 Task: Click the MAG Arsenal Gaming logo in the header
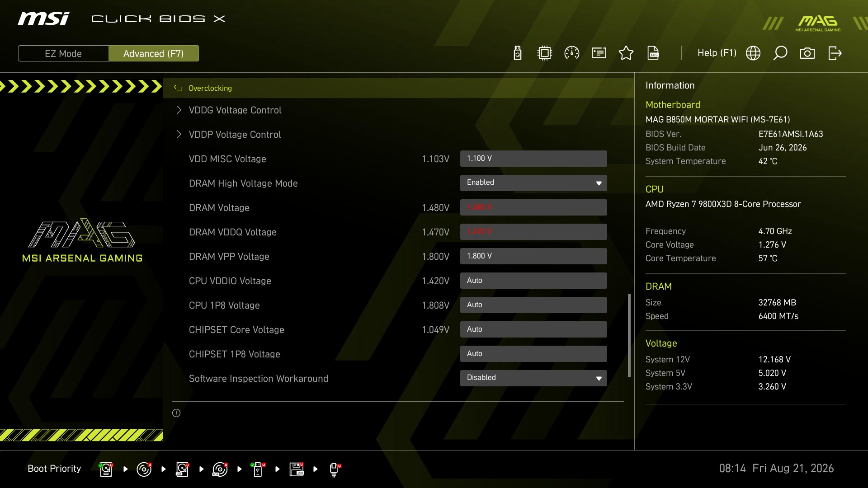click(818, 23)
